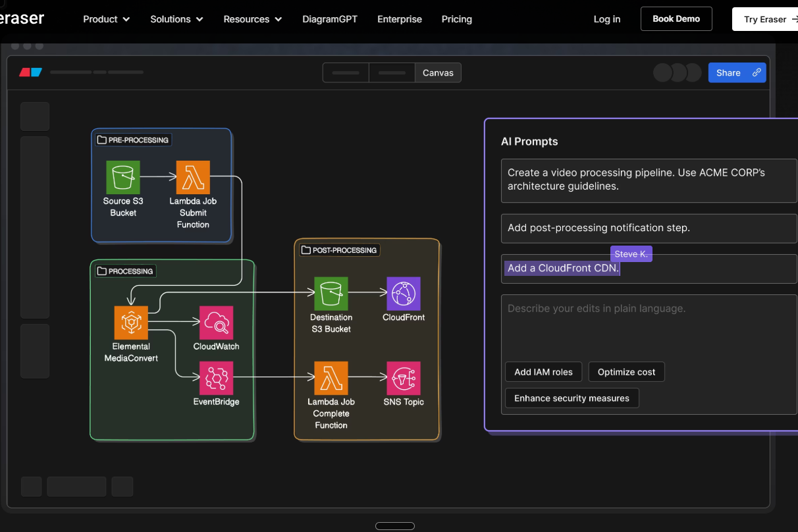This screenshot has width=798, height=532.
Task: Click the EventBridge node icon
Action: (x=216, y=378)
